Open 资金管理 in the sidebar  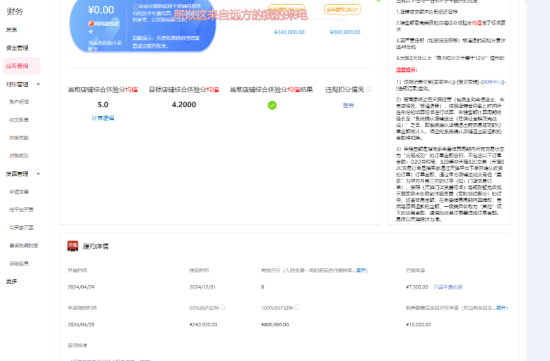17,48
